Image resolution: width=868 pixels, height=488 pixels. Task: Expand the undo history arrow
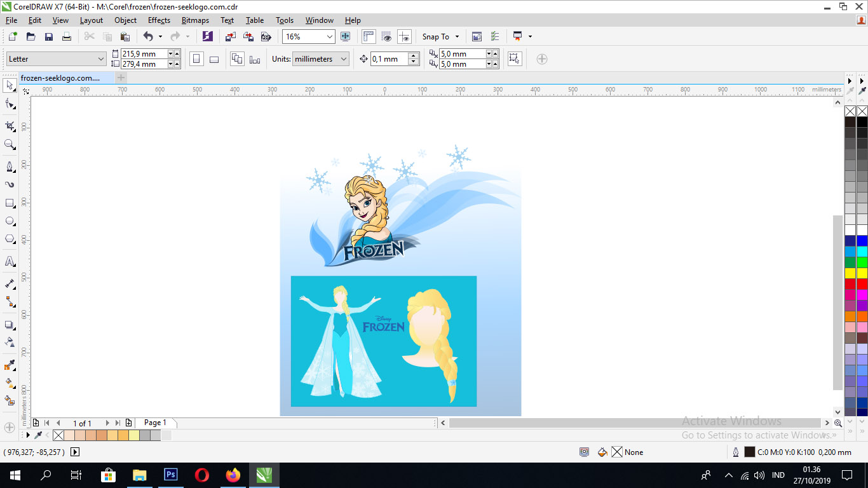(x=160, y=37)
